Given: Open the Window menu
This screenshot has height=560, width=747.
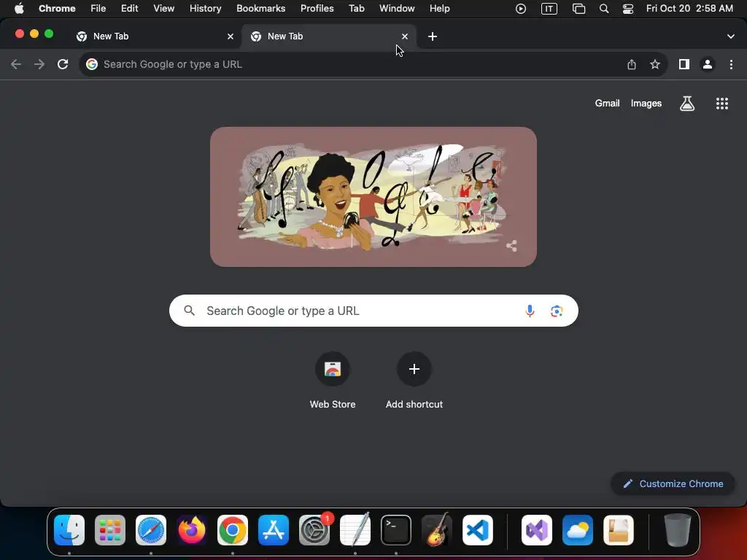Looking at the screenshot, I should click(397, 9).
